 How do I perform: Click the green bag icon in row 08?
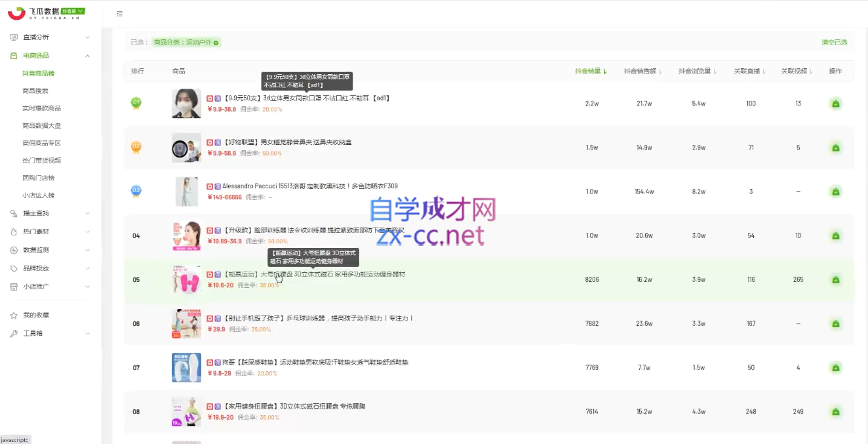(x=835, y=412)
